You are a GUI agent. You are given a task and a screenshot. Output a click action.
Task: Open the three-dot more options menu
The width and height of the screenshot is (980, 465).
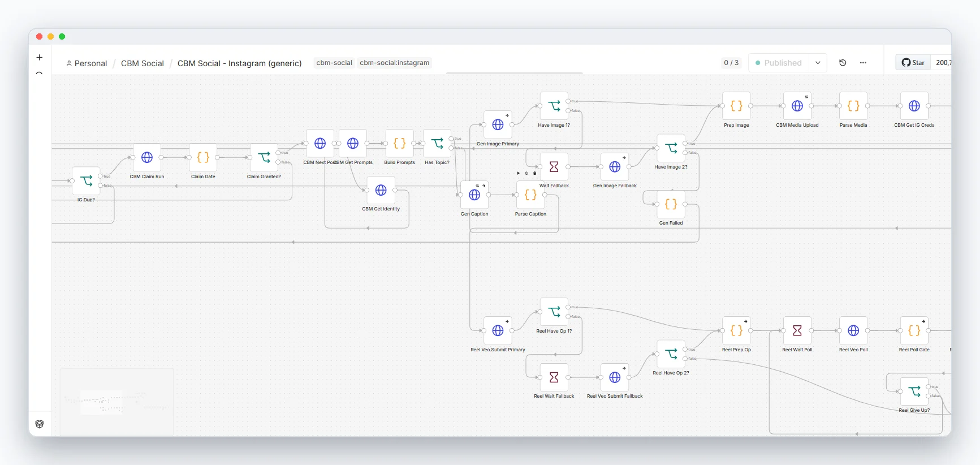[863, 63]
